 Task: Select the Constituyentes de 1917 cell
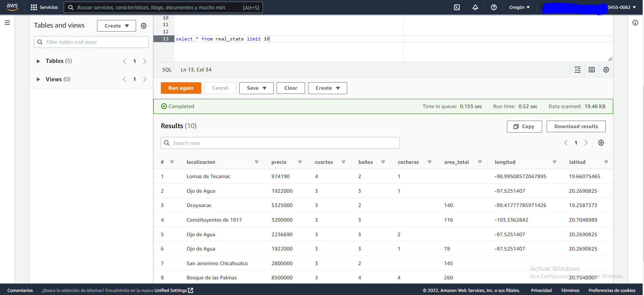point(214,220)
